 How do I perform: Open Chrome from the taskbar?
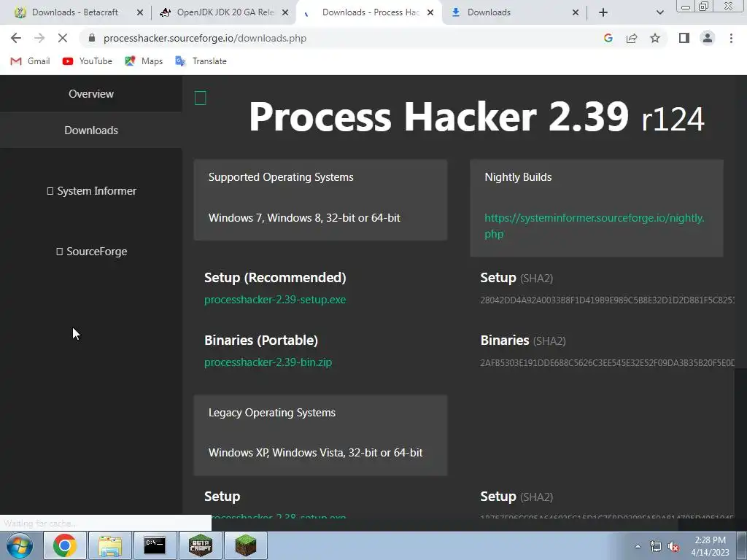[65, 545]
